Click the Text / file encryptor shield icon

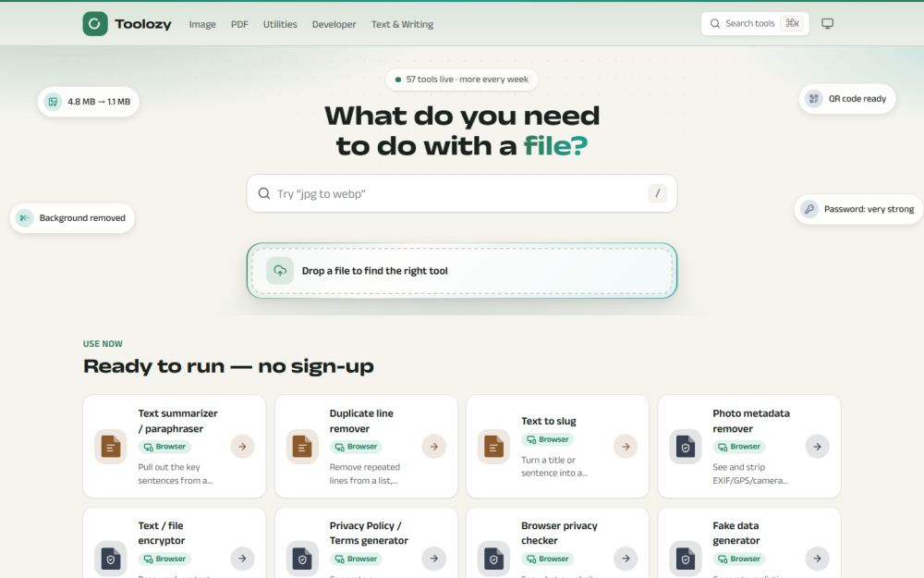pos(110,559)
